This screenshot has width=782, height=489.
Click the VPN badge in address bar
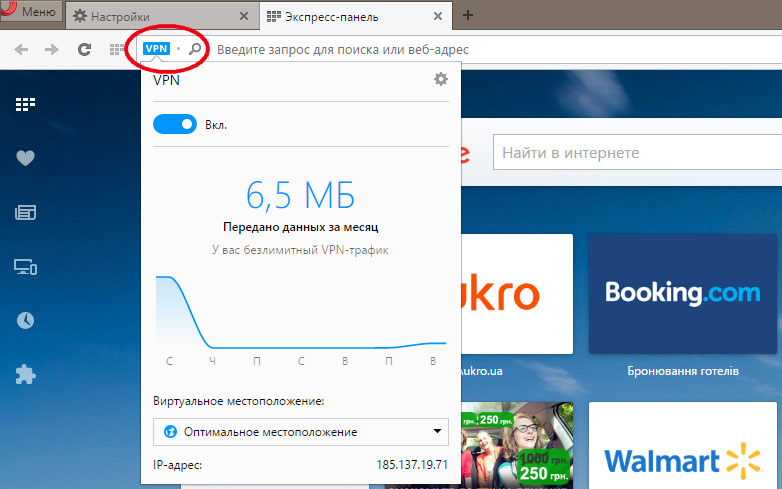pos(157,48)
